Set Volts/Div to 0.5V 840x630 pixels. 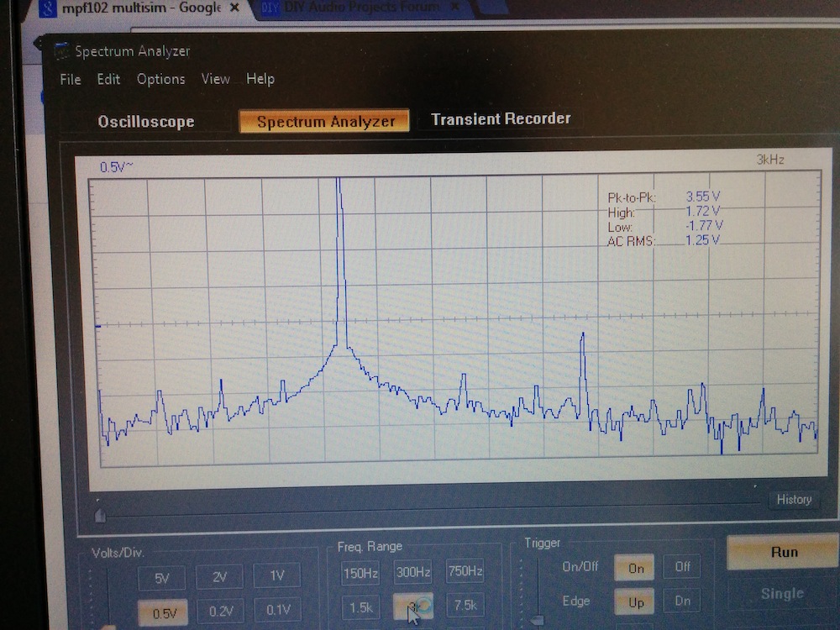(164, 613)
